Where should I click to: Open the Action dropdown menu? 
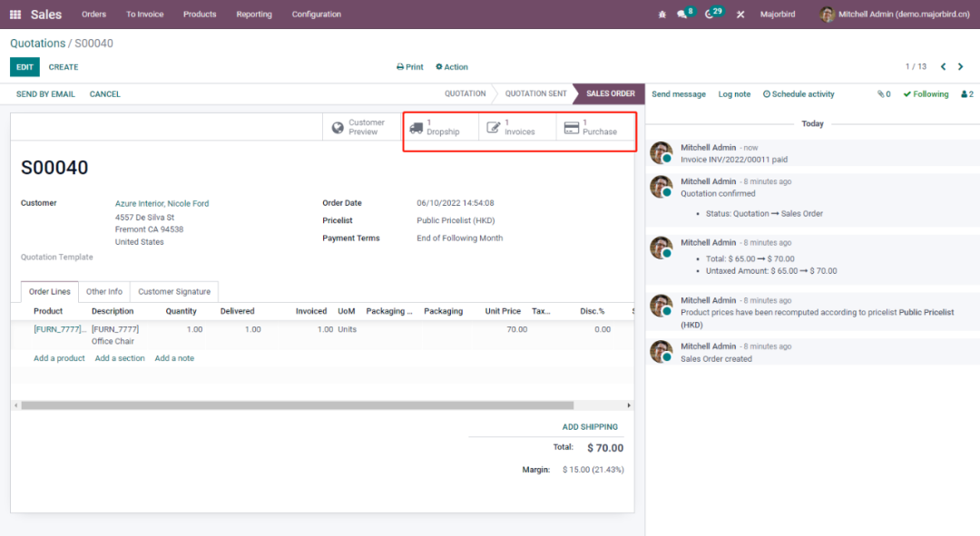[x=452, y=67]
